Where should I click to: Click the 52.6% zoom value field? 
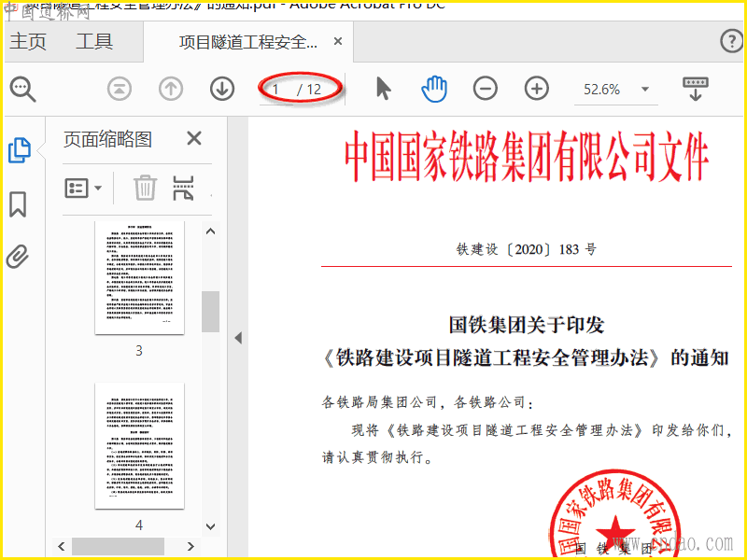coord(602,89)
